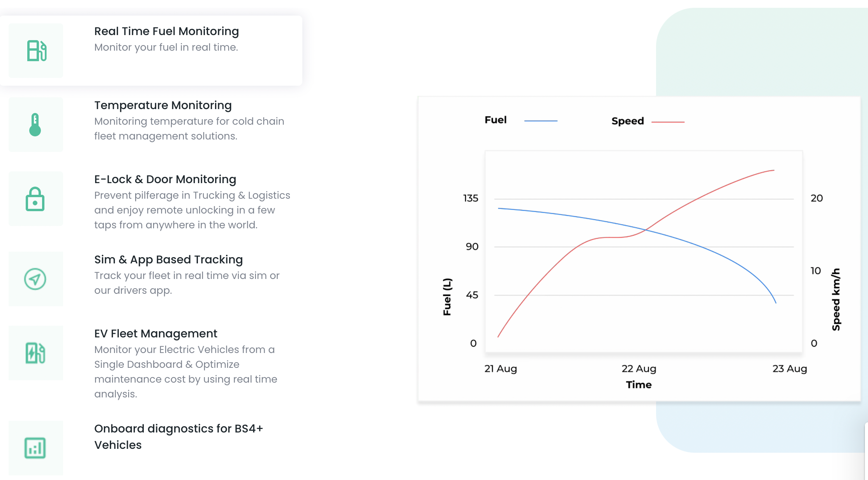Click the 21 Aug axis label
This screenshot has height=480, width=868.
(x=501, y=369)
